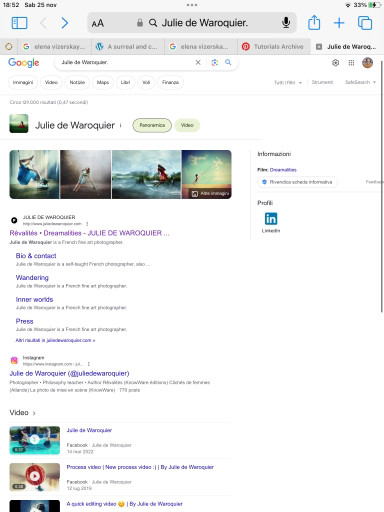Switch to first elena vizerskaya Google tab

click(x=54, y=47)
